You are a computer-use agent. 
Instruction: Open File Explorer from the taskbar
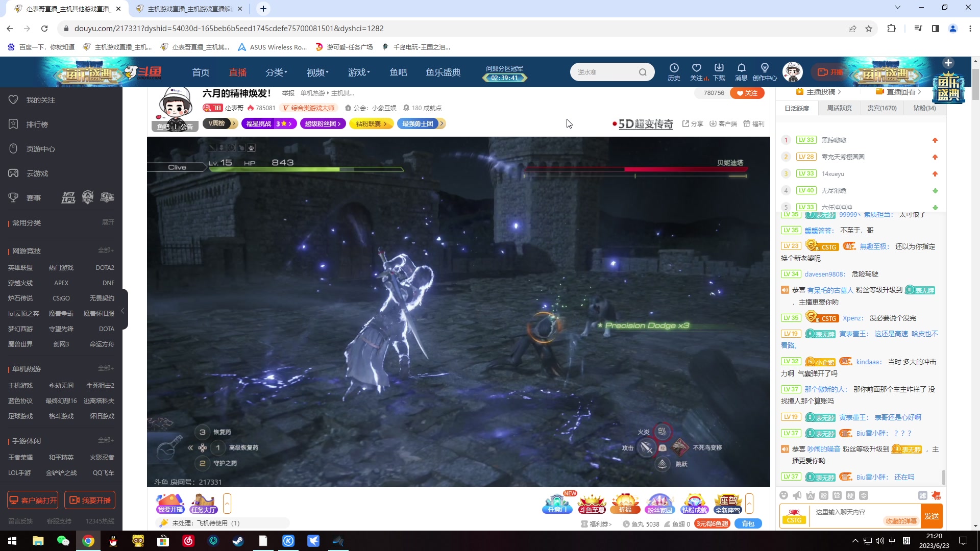pos(38,541)
